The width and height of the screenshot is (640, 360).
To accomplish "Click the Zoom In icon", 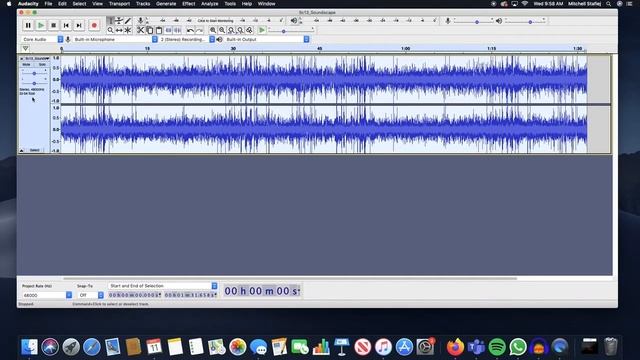I will (x=213, y=30).
